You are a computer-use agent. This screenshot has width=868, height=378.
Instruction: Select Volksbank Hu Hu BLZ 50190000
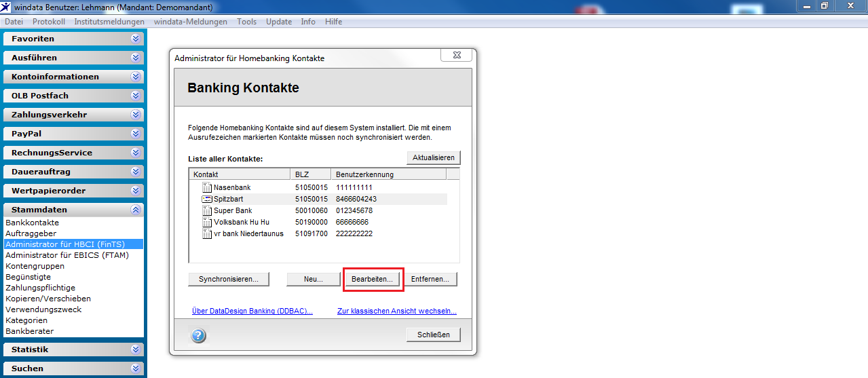point(312,222)
